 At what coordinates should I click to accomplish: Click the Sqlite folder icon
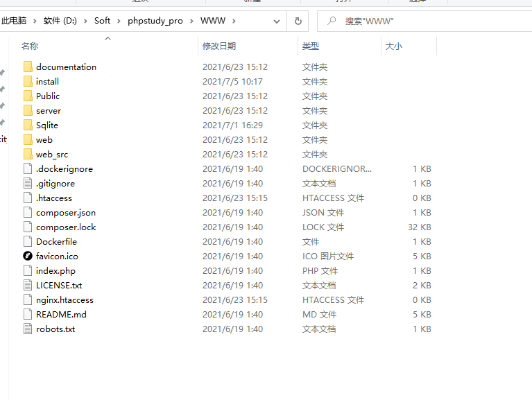tap(28, 125)
